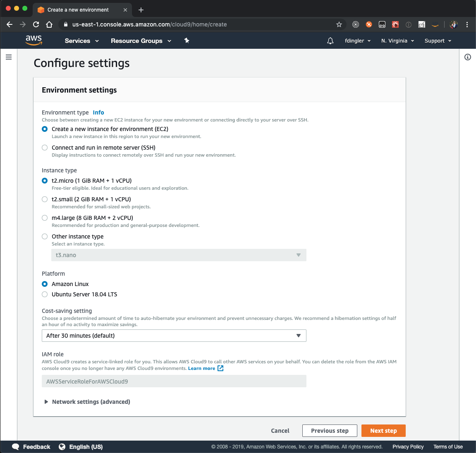
Task: Click the red square extension icon
Action: [395, 24]
